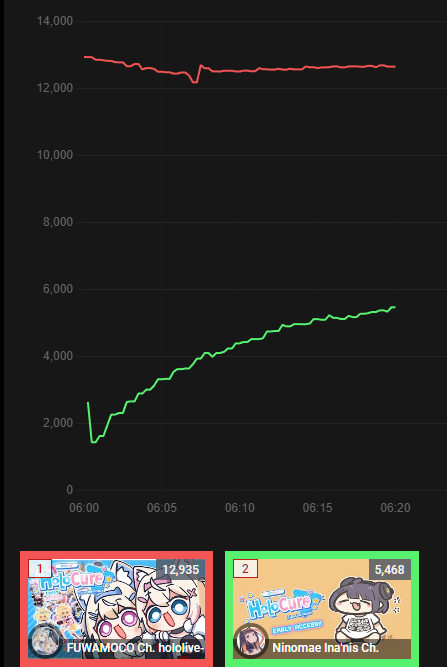Click the 2,000 y-axis label
Screen dimensions: 447x667
58,423
